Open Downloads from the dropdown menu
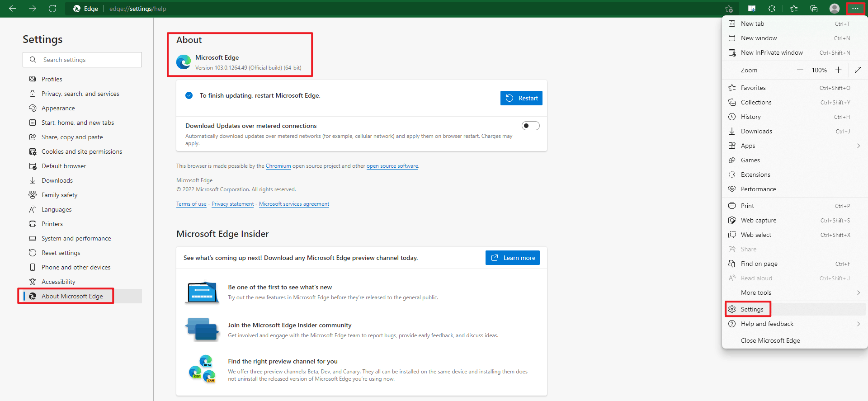 pos(794,131)
